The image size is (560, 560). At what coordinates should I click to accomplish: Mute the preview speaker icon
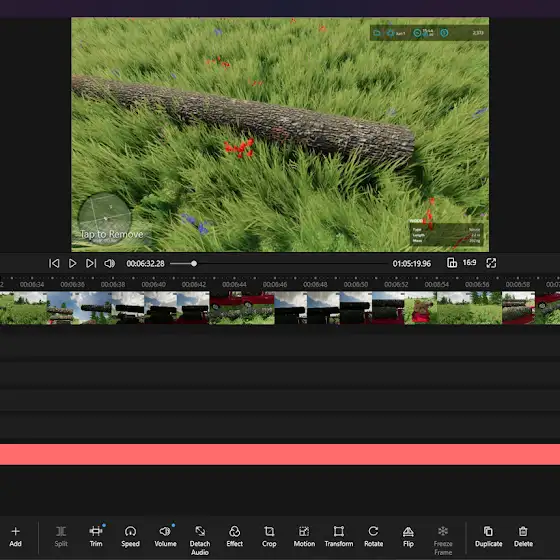click(109, 264)
